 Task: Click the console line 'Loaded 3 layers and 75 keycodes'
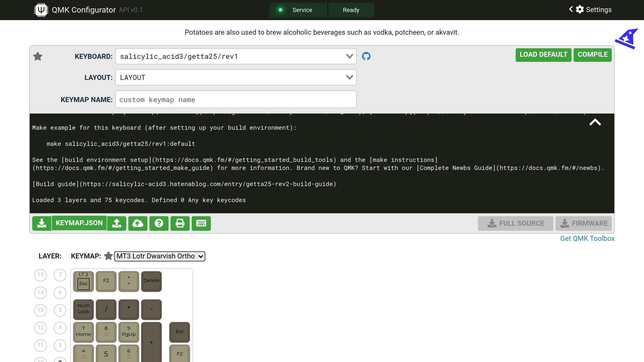(139, 200)
